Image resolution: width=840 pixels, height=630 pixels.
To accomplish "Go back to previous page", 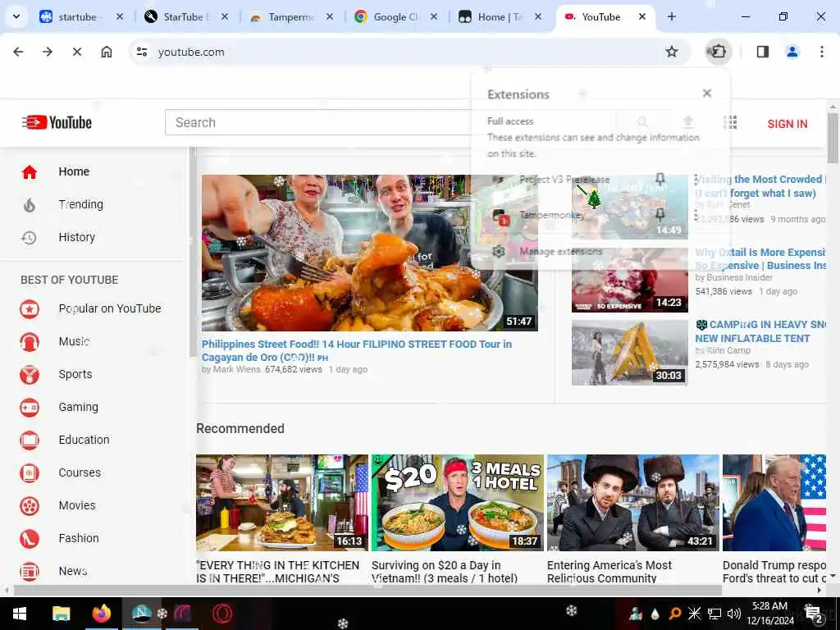I will (18, 52).
